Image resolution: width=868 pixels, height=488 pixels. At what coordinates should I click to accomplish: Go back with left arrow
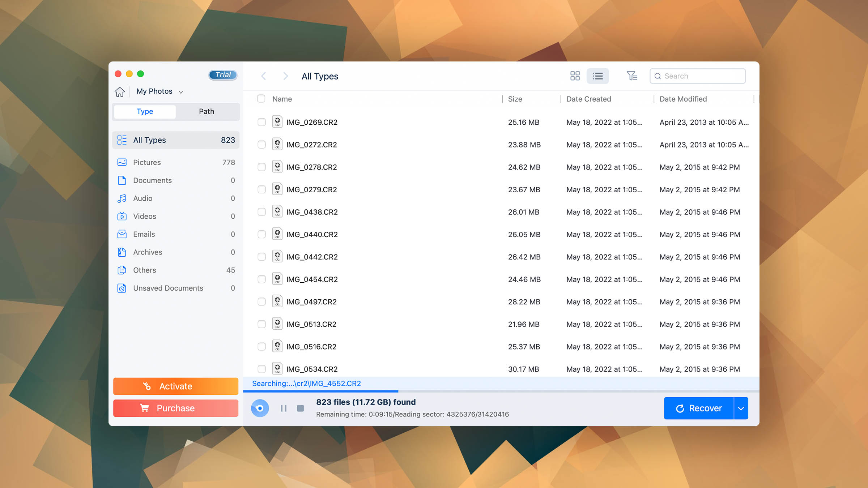pos(264,76)
